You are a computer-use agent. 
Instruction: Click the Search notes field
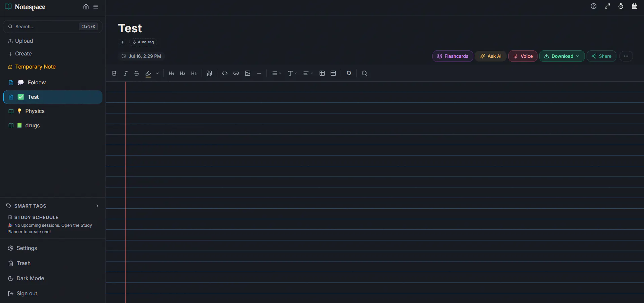[x=53, y=27]
